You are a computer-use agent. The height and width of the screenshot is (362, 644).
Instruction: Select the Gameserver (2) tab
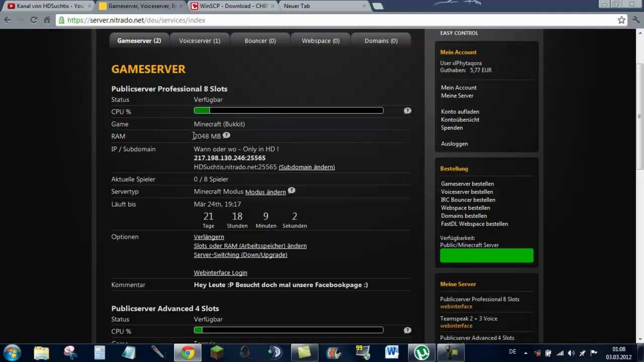[139, 41]
